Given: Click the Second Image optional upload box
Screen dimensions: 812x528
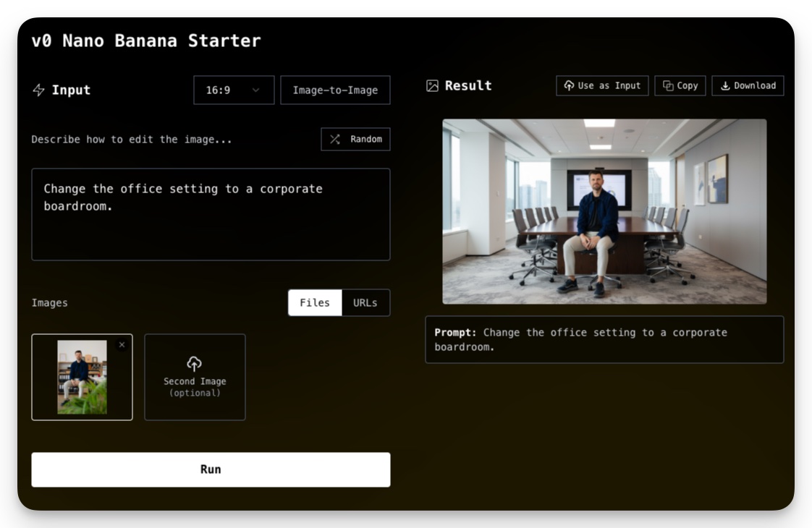Looking at the screenshot, I should (195, 377).
